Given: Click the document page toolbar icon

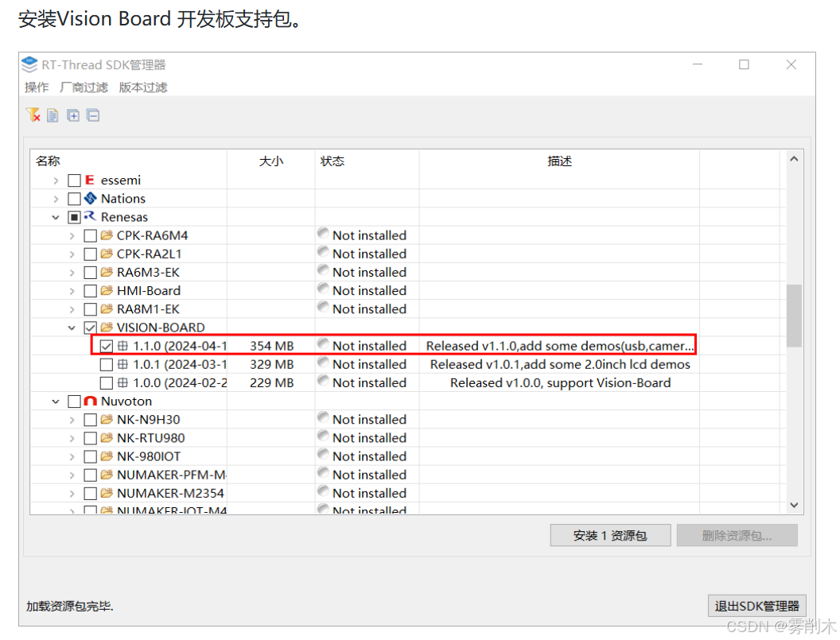Looking at the screenshot, I should click(52, 115).
